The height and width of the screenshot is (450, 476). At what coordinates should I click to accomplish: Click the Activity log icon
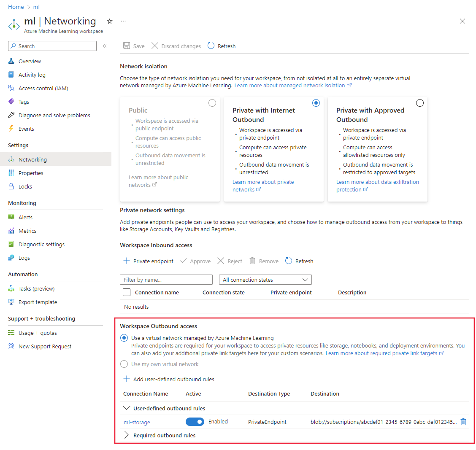[x=11, y=75]
